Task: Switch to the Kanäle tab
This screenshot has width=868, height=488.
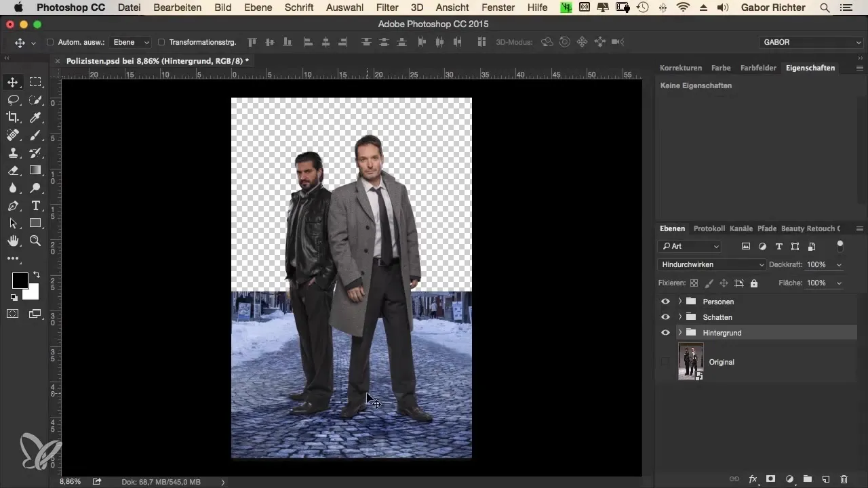Action: tap(741, 228)
